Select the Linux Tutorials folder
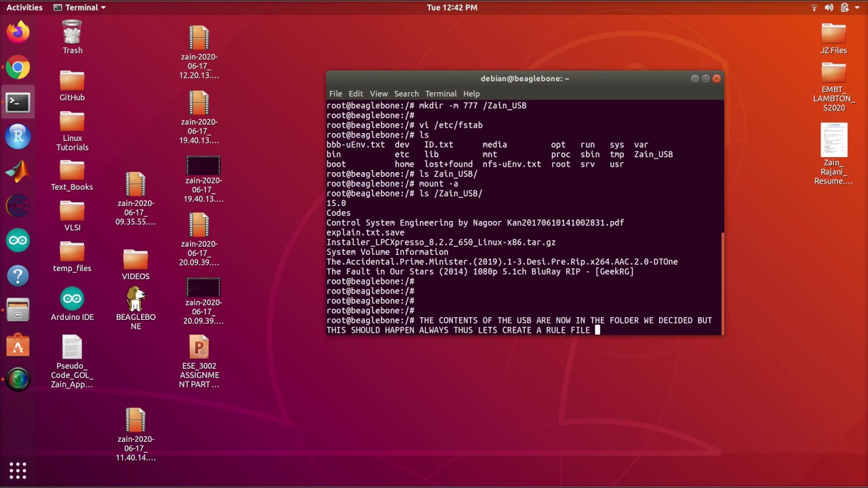The width and height of the screenshot is (868, 488). click(72, 131)
